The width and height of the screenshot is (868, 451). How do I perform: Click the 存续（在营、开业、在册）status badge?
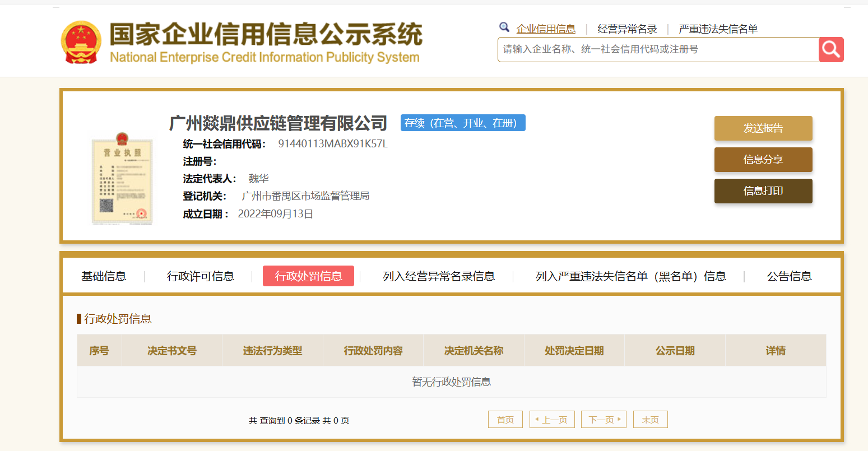click(463, 123)
